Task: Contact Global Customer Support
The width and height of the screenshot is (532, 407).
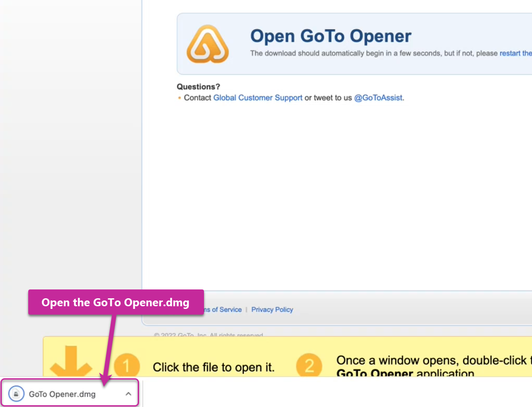Action: (258, 98)
